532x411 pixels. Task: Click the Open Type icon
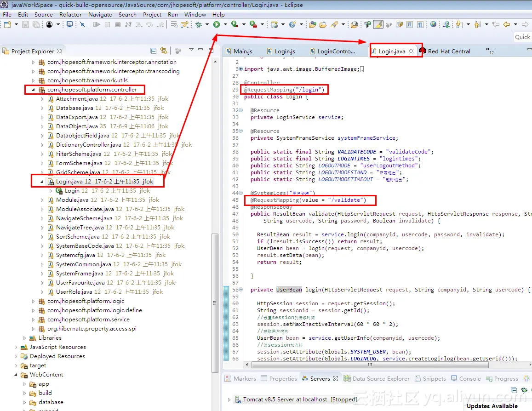pos(313,24)
